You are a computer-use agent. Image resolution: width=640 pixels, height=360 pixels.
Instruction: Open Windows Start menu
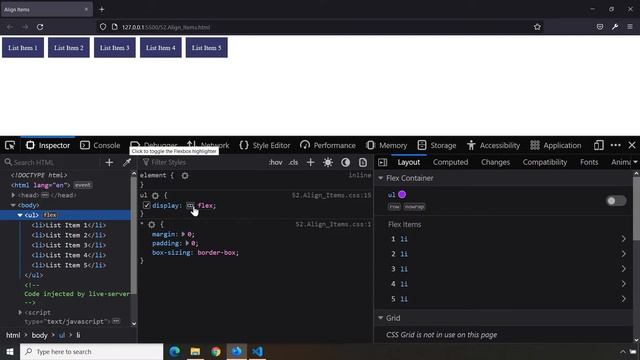pos(10,351)
